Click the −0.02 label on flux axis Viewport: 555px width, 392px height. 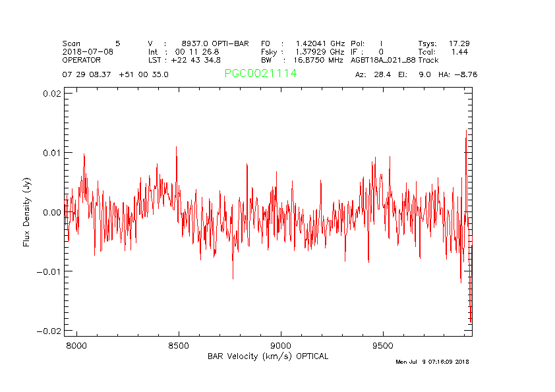[49, 331]
